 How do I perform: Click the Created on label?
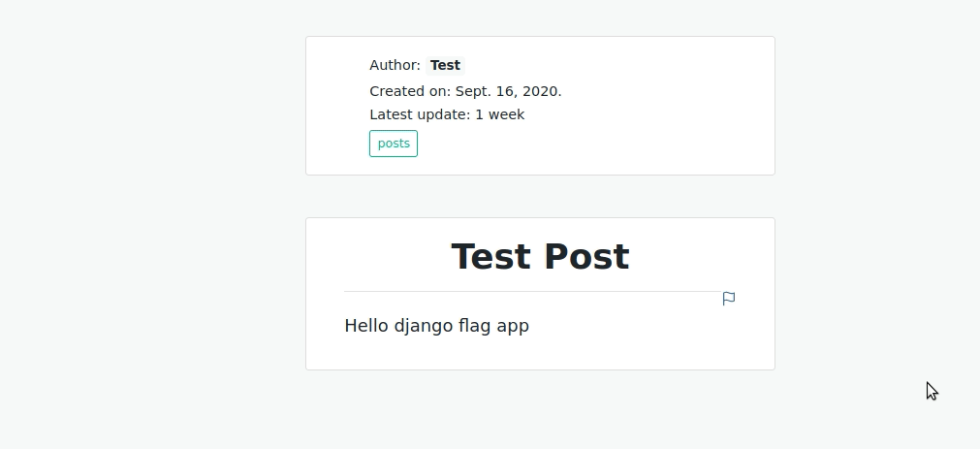point(410,91)
